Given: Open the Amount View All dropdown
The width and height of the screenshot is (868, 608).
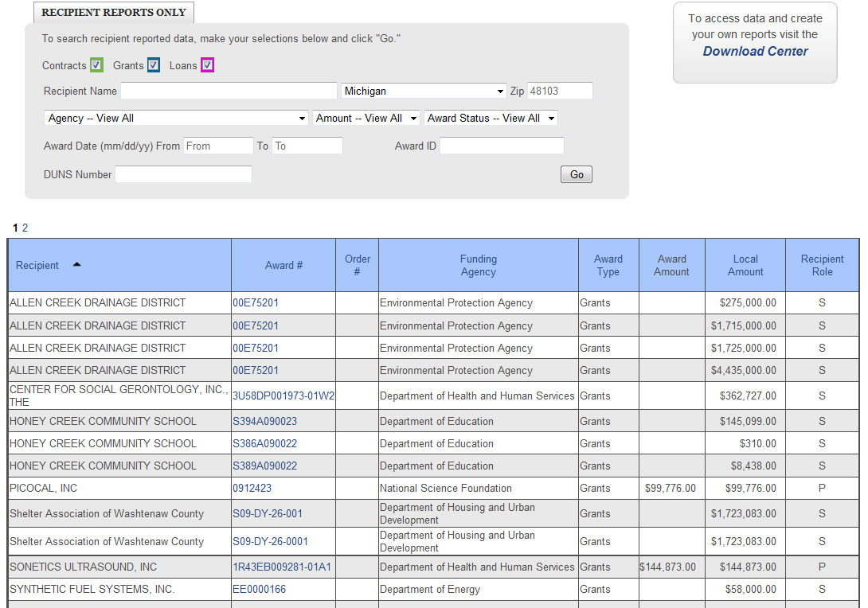Looking at the screenshot, I should pos(366,119).
